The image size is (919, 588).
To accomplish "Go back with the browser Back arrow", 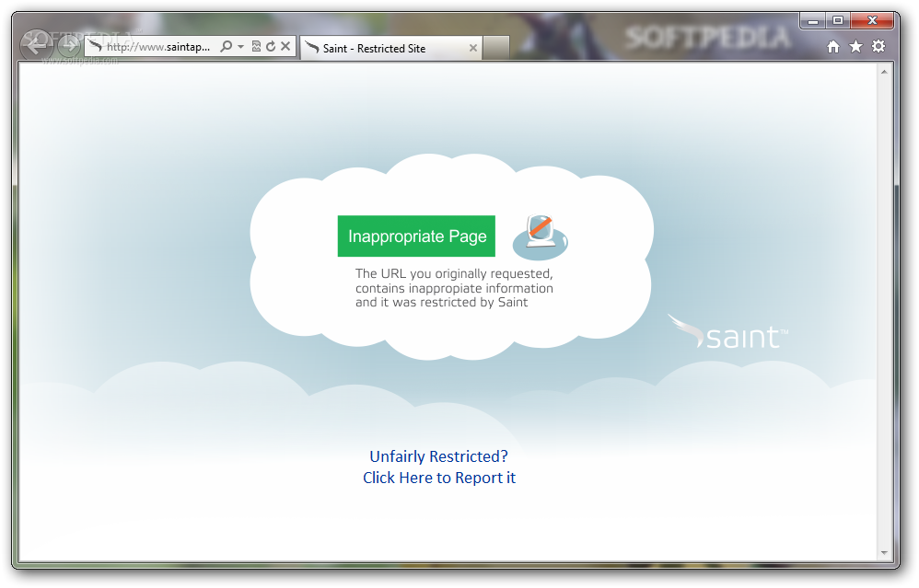I will pyautogui.click(x=36, y=44).
